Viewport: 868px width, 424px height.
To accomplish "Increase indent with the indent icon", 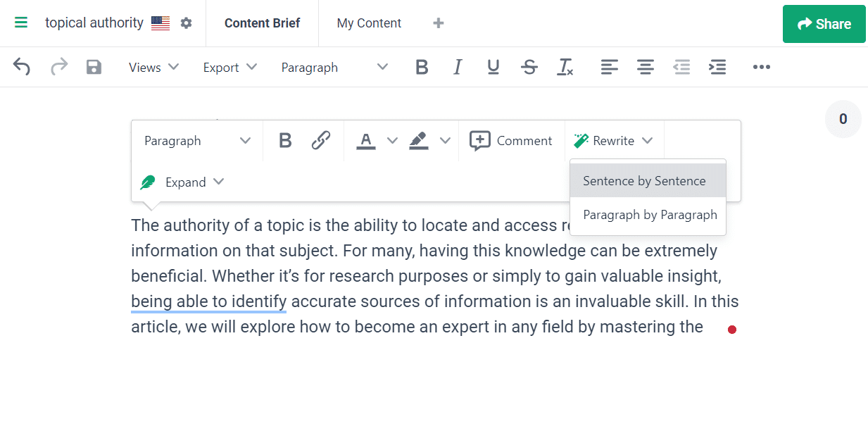I will (717, 67).
